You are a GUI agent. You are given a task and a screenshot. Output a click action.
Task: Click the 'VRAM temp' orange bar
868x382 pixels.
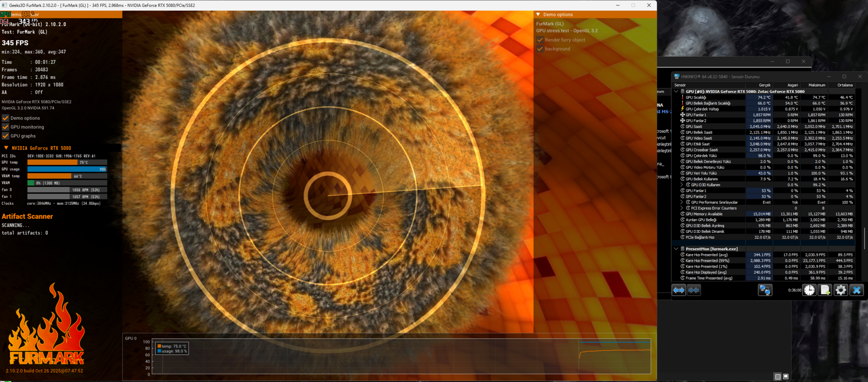(x=49, y=176)
